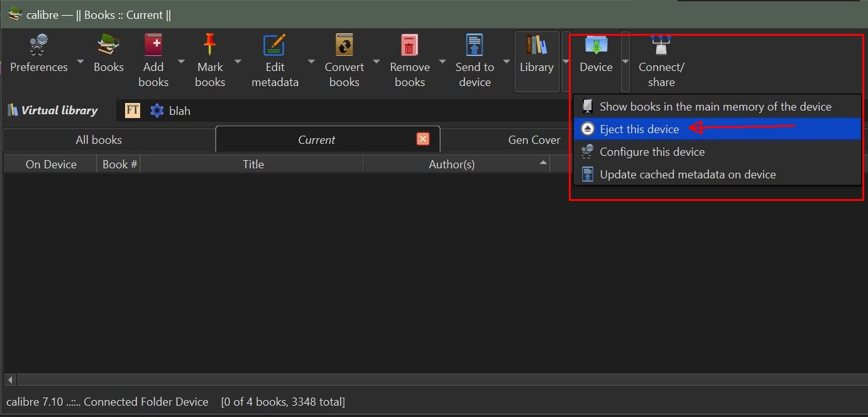Image resolution: width=868 pixels, height=417 pixels.
Task: Expand the Convert books dropdown arrow
Action: tap(376, 62)
